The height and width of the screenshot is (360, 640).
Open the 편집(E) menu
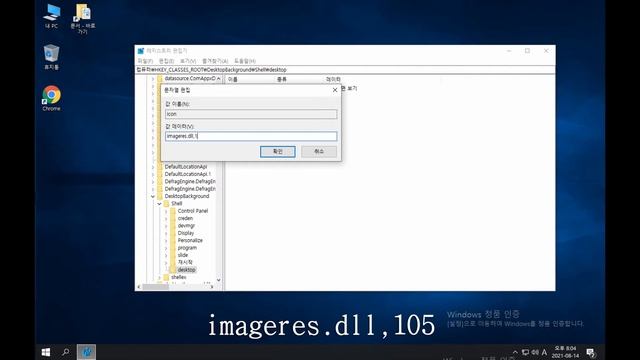click(x=166, y=61)
